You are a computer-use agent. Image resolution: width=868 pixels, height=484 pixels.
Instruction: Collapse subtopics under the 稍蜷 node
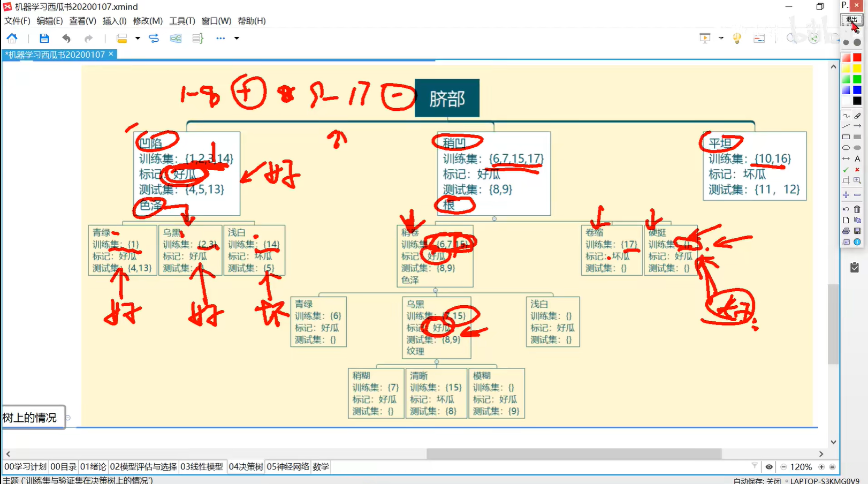pyautogui.click(x=435, y=290)
